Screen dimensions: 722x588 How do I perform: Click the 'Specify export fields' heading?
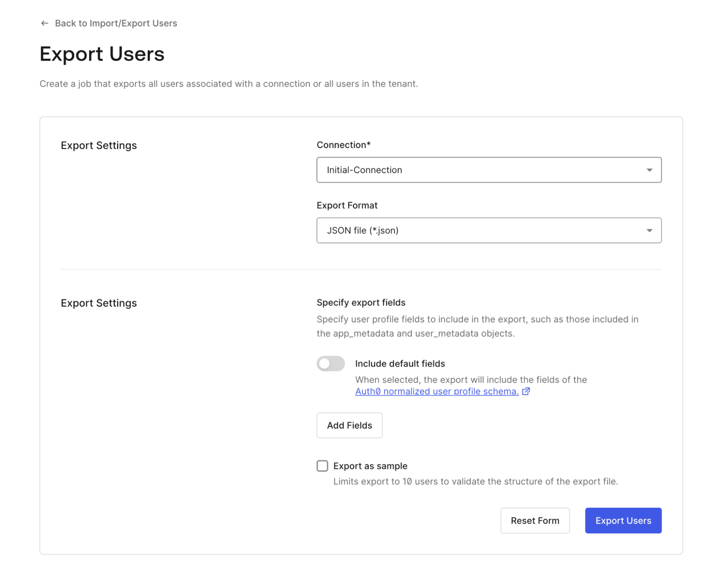[361, 303]
